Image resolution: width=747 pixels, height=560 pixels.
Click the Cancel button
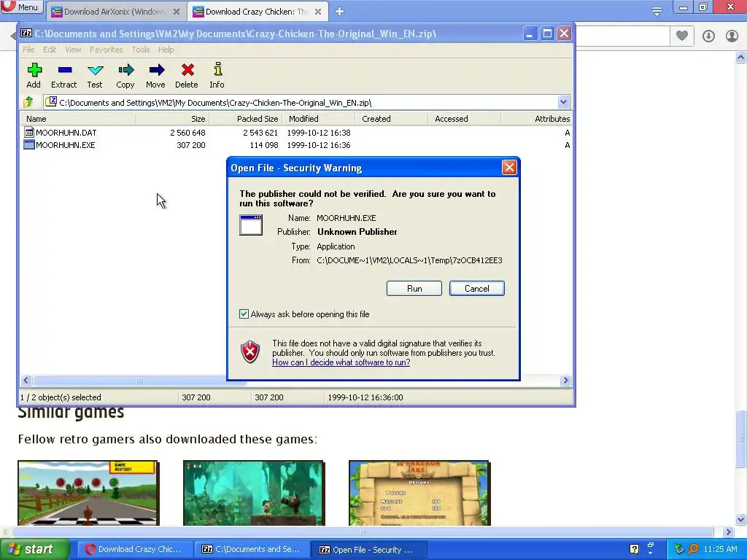[x=477, y=289]
